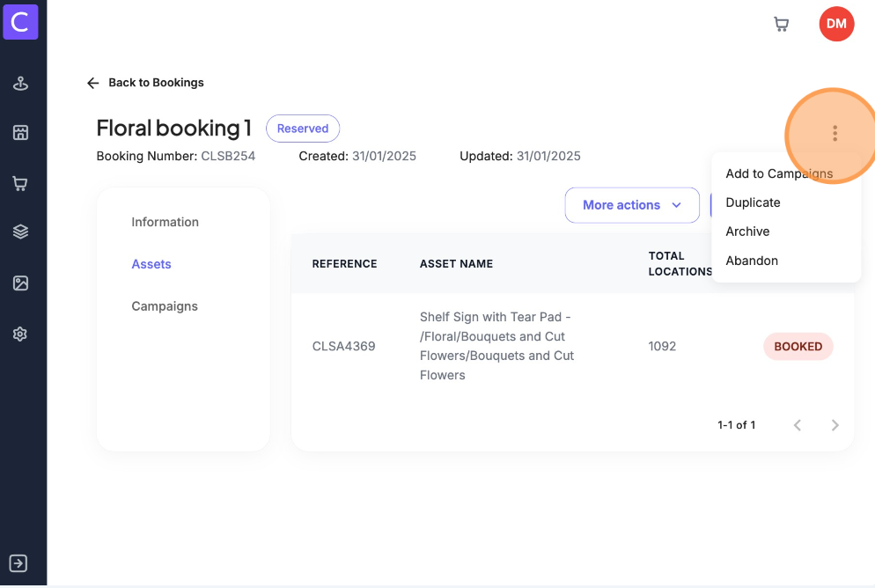Click the purple C logo icon
This screenshot has height=588, width=875.
tap(20, 20)
